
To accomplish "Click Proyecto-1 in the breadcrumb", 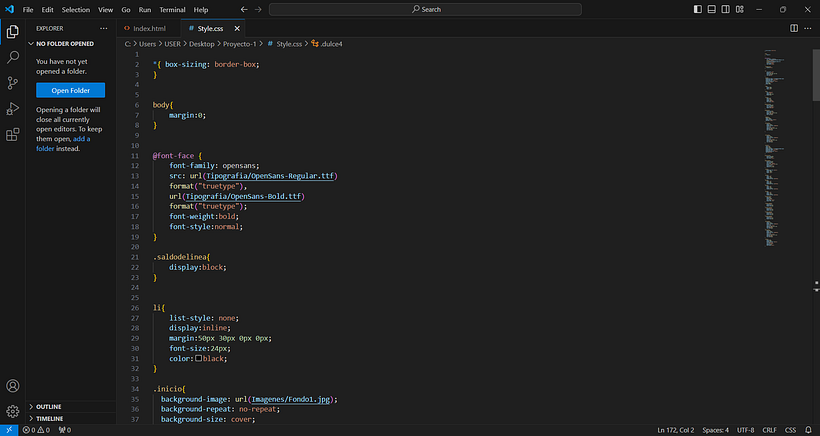I will pos(240,44).
